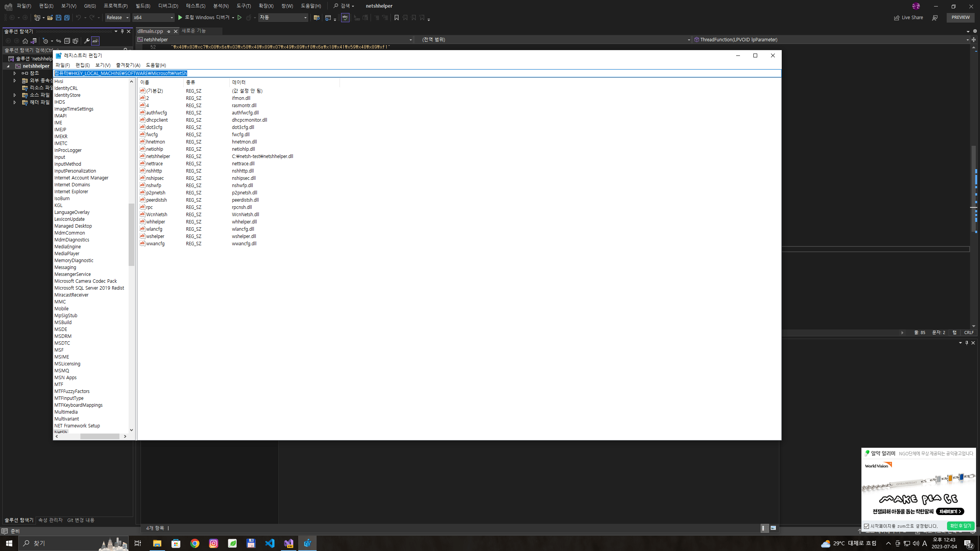Open the 파일(F) menu in Registry Editor

tap(62, 65)
